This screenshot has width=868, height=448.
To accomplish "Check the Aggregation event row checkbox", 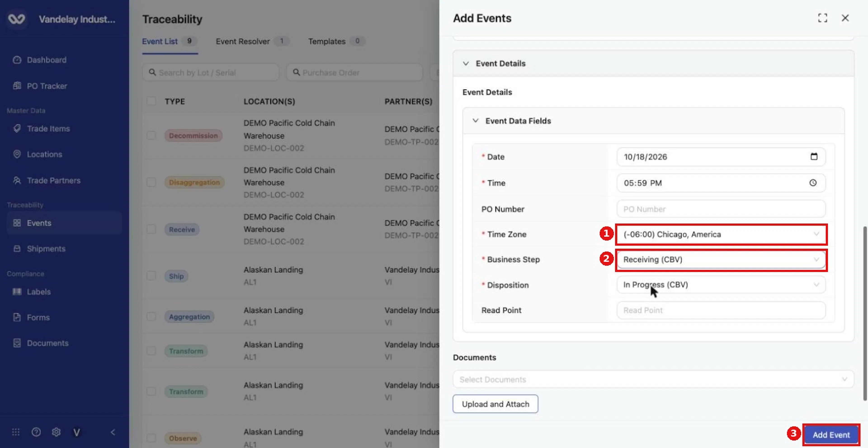I will pos(151,317).
